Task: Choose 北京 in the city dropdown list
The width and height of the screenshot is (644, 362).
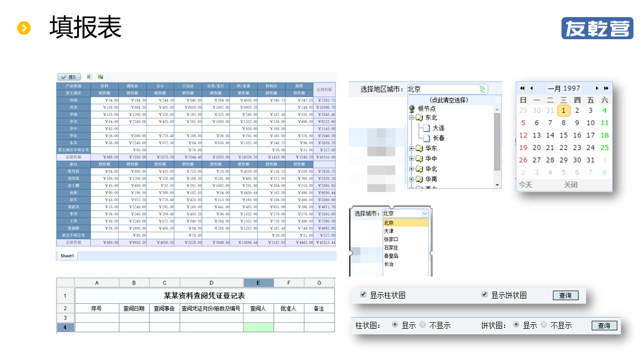Action: [x=406, y=223]
